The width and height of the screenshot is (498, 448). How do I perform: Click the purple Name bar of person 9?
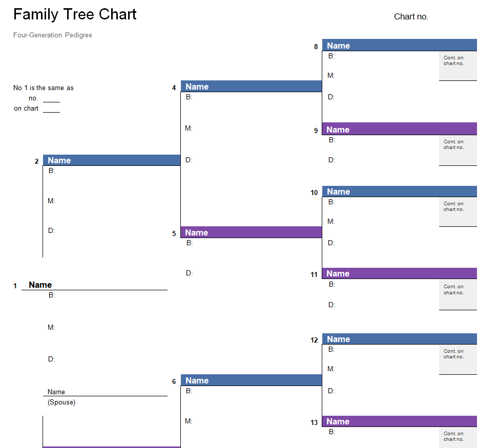pos(399,130)
